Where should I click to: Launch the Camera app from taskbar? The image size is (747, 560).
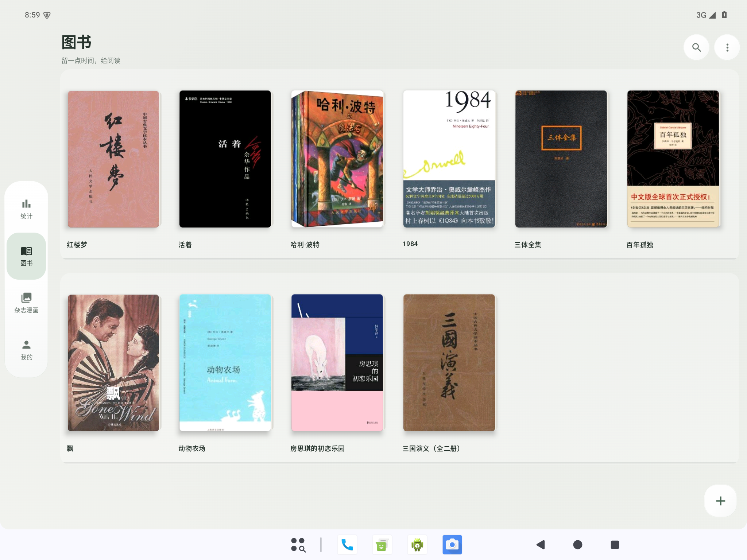(x=452, y=545)
